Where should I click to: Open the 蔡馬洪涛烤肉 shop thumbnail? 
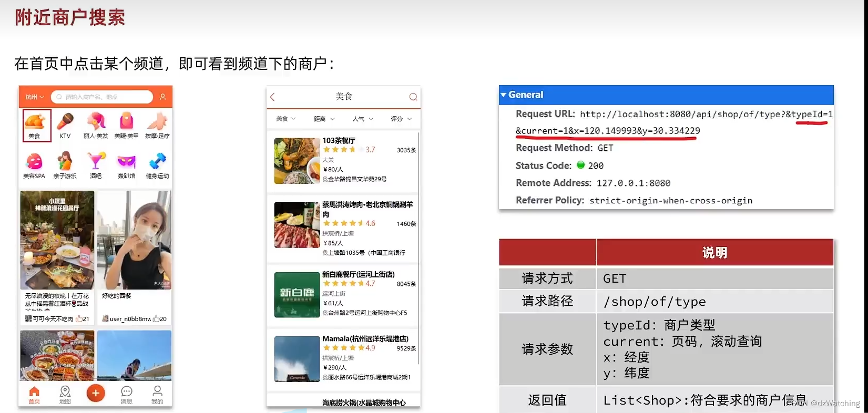tap(297, 225)
